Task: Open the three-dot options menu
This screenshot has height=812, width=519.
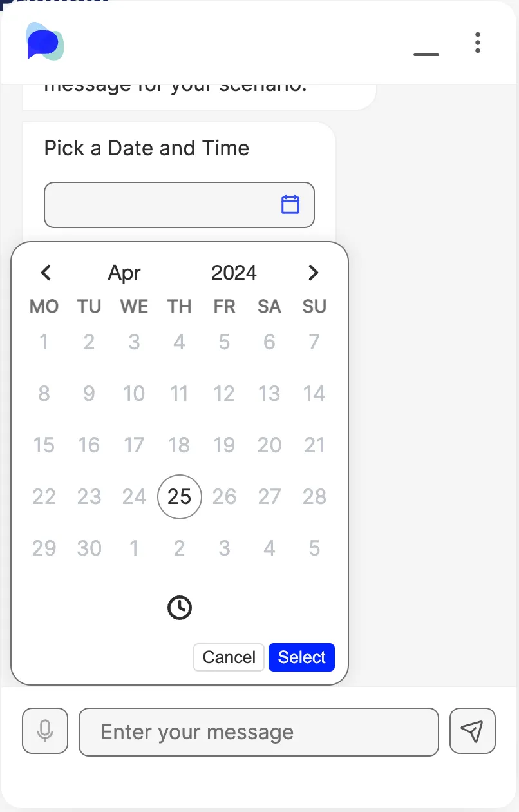Action: 477,43
